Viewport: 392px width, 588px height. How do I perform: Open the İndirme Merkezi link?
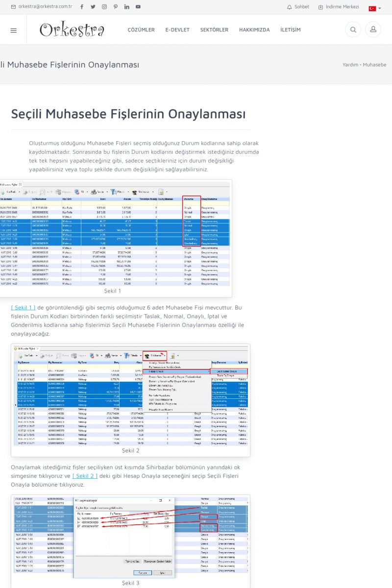point(339,7)
